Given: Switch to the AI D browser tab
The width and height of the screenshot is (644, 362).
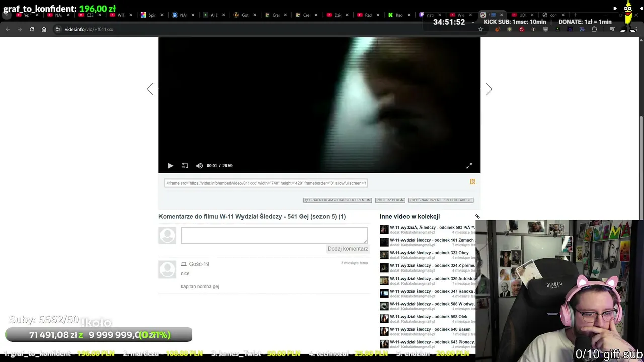Looking at the screenshot, I should (213, 15).
